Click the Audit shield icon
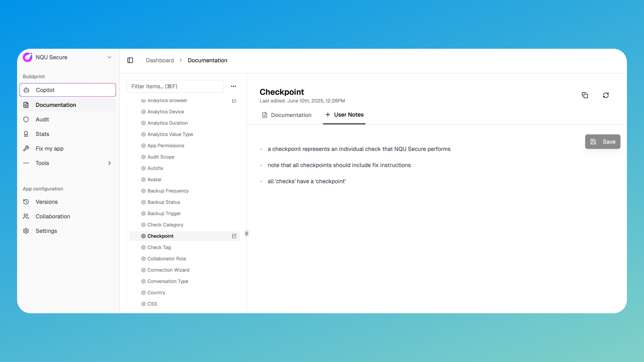The height and width of the screenshot is (362, 644). tap(26, 119)
